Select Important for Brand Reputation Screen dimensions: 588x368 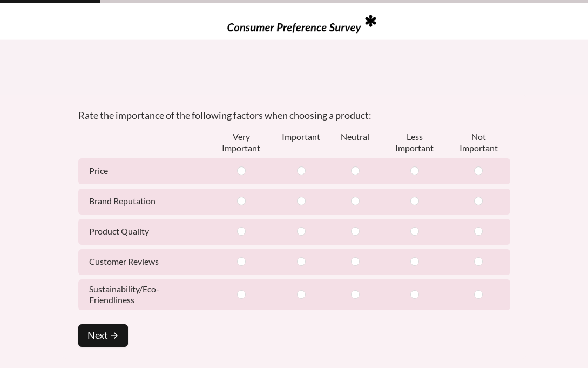[x=301, y=201]
